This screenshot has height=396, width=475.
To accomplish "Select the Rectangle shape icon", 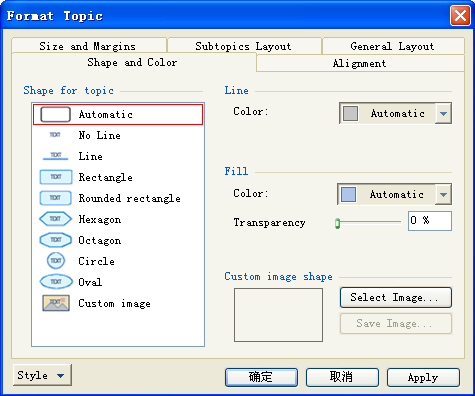I will [56, 177].
